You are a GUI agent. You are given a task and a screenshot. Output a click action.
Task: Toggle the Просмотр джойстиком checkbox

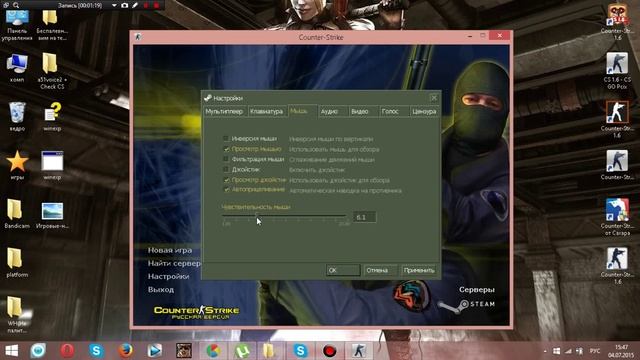pos(226,180)
